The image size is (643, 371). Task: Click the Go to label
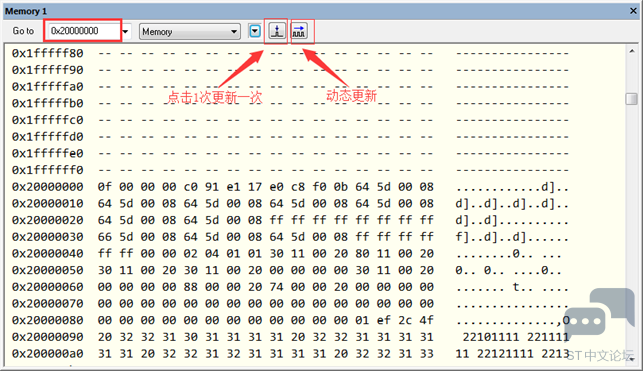(x=23, y=31)
